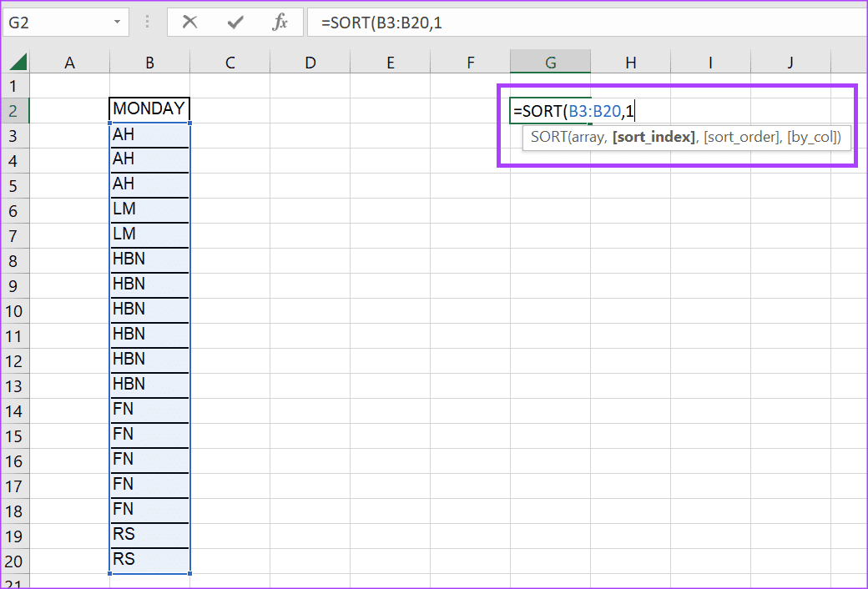Select column G header
868x589 pixels.
coord(550,62)
